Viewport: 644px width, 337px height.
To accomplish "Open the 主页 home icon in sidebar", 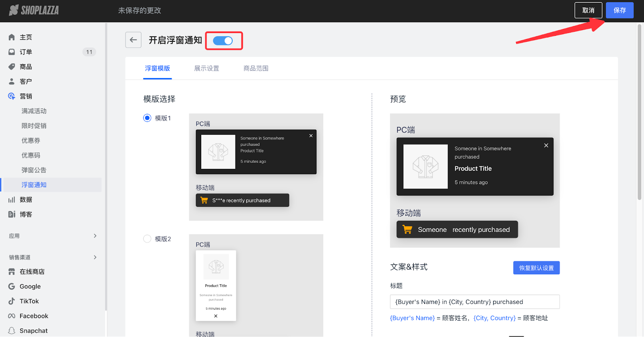I will (12, 37).
